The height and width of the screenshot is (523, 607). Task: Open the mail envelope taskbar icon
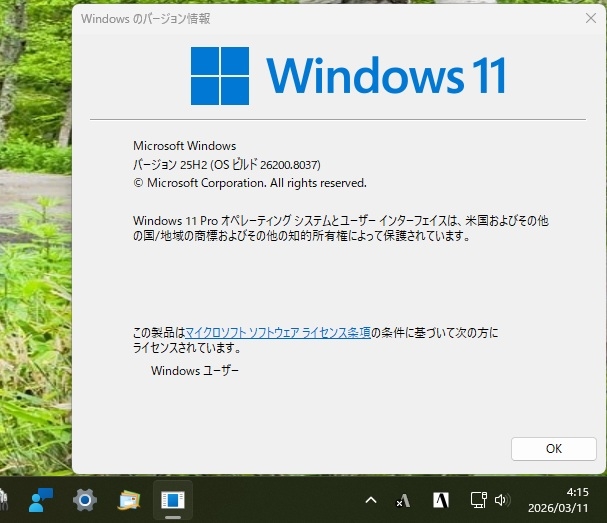[129, 500]
